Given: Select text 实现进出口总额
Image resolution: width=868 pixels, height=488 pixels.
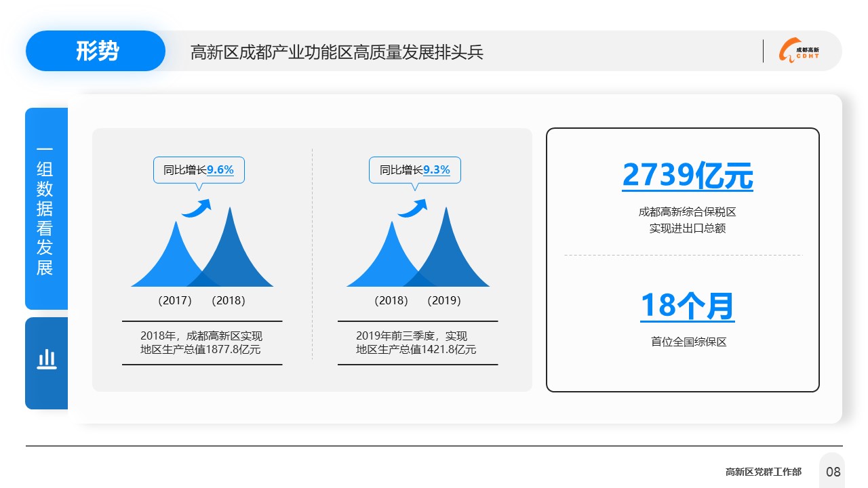Looking at the screenshot, I should click(688, 228).
